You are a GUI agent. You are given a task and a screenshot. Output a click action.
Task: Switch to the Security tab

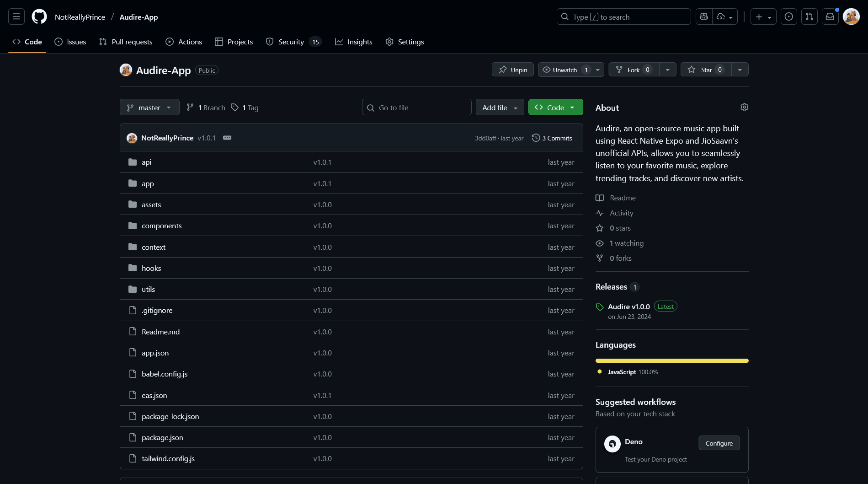click(291, 42)
